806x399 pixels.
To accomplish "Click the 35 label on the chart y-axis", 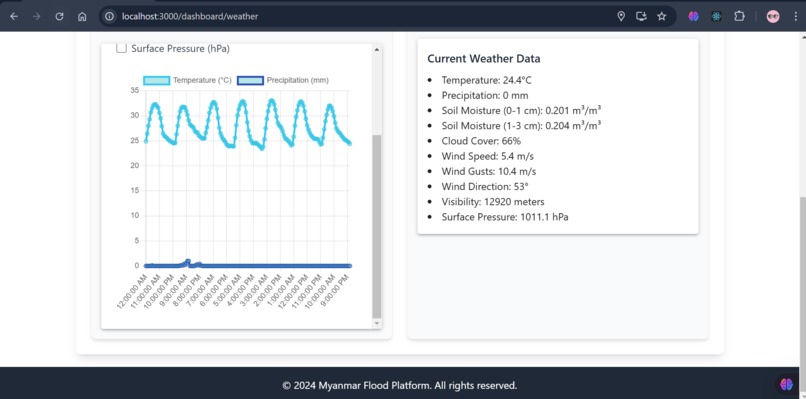I will (x=135, y=90).
